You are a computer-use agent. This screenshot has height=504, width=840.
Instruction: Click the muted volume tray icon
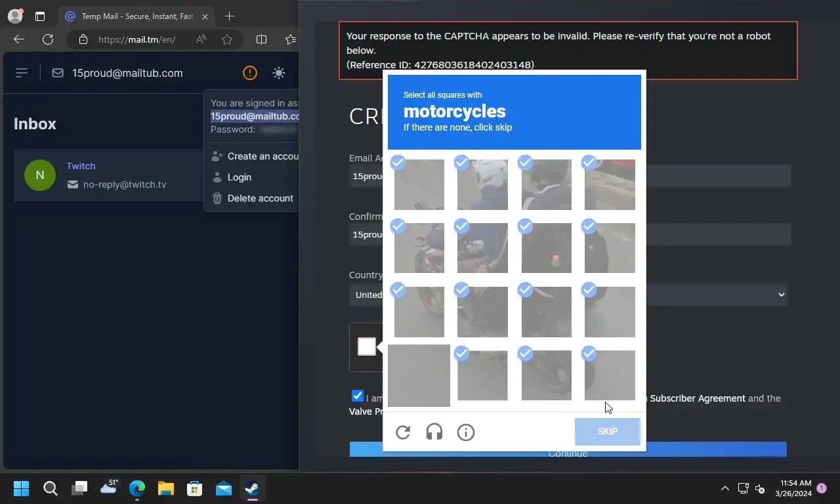(761, 488)
